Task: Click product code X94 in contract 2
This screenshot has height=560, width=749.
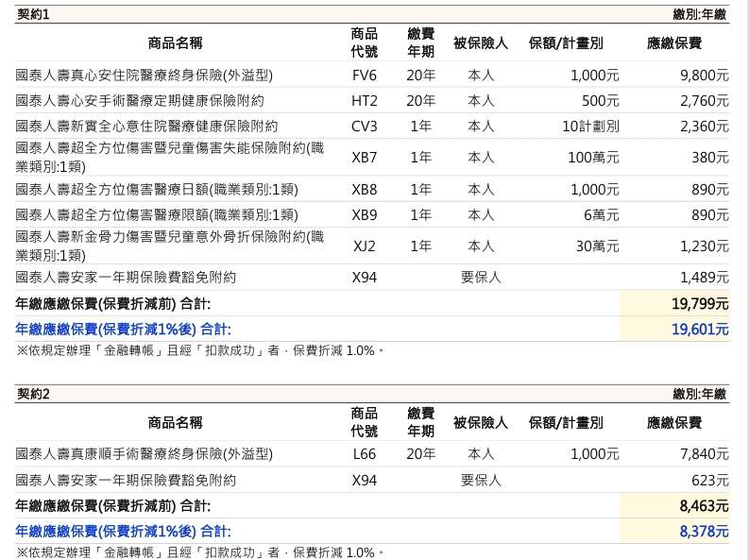Action: (364, 481)
